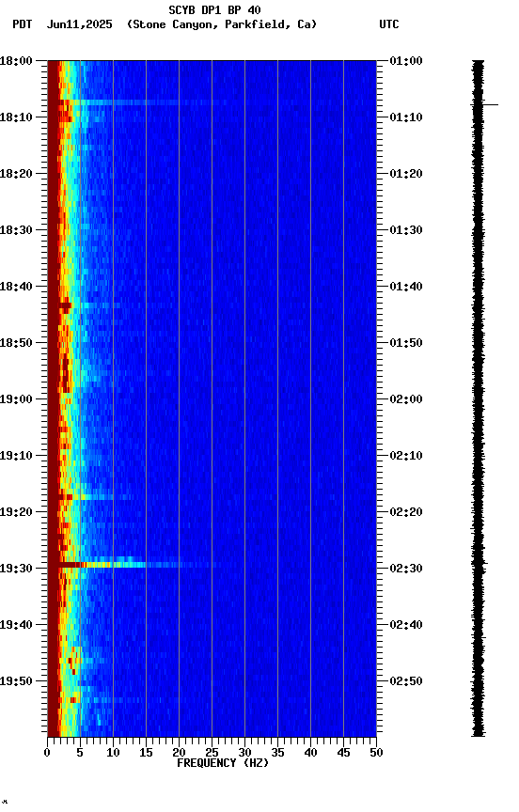This screenshot has height=812, width=519.
Task: Click the "25" frequency axis number
Action: pyautogui.click(x=212, y=753)
